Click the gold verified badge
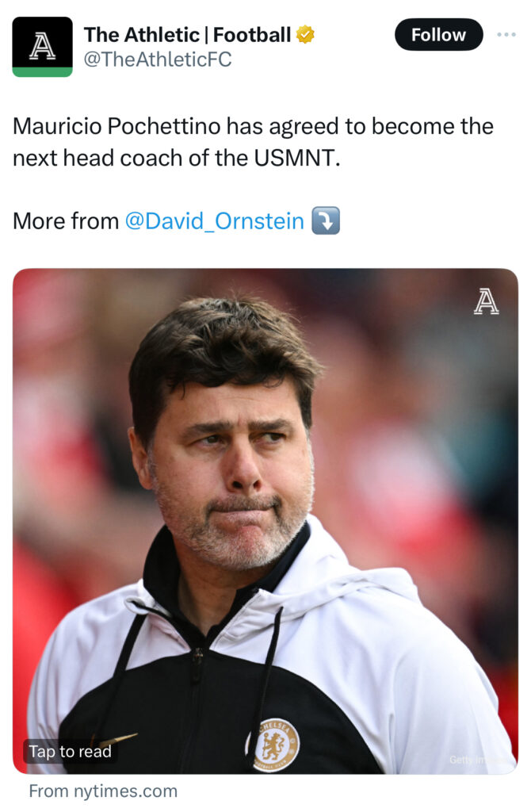Image resolution: width=531 pixels, height=812 pixels. coord(305,35)
